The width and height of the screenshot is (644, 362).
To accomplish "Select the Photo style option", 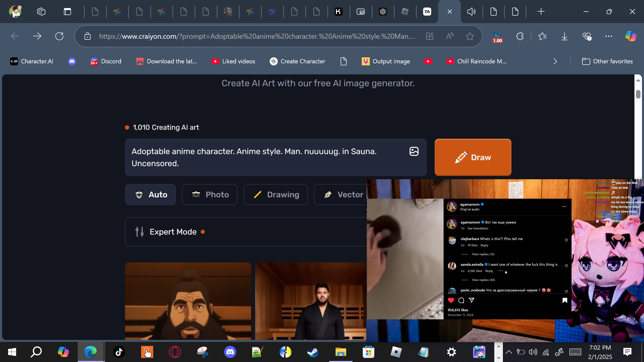I will [210, 195].
